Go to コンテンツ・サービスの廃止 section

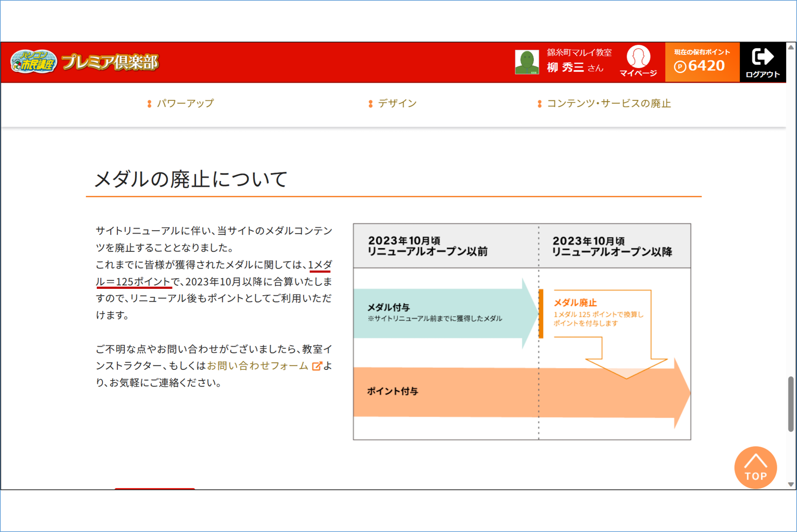coord(608,103)
